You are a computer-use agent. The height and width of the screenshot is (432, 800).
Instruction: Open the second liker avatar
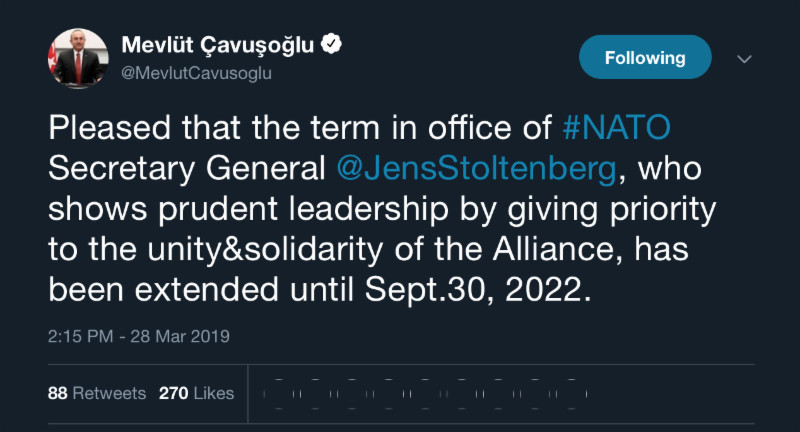pyautogui.click(x=313, y=393)
